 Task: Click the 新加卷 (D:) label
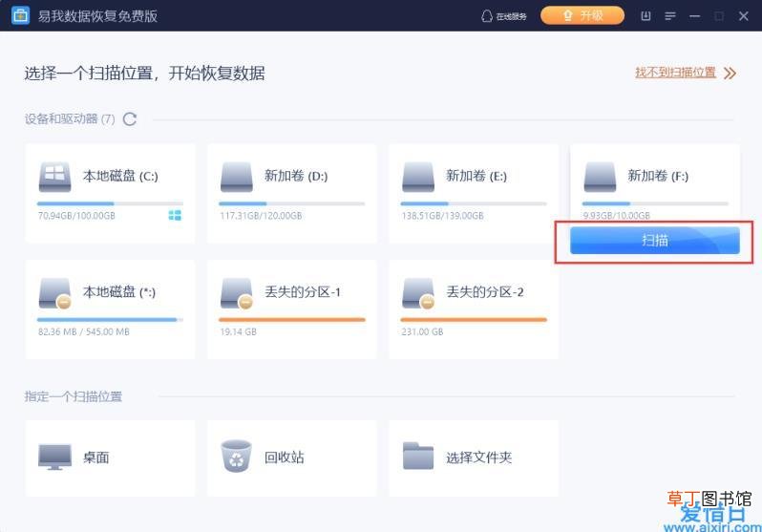[x=296, y=176]
